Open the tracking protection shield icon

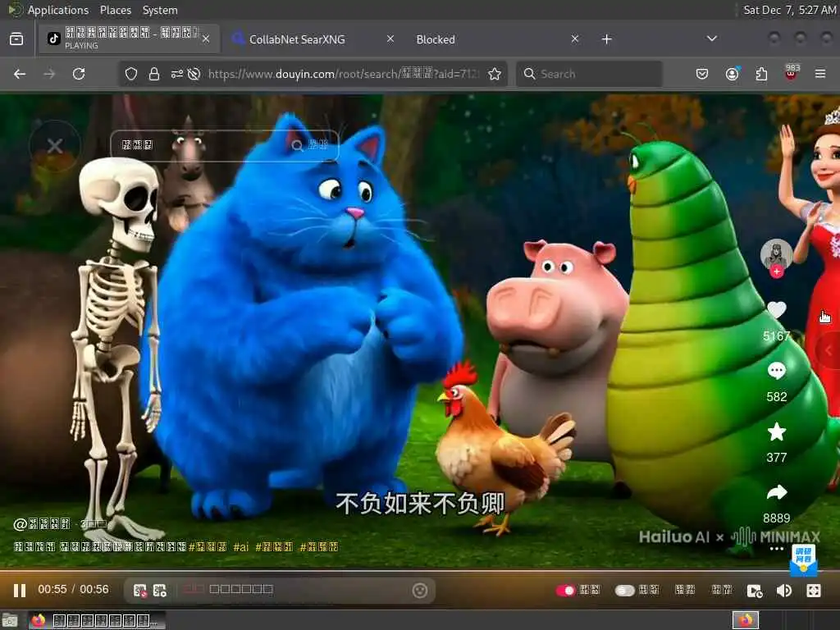130,74
